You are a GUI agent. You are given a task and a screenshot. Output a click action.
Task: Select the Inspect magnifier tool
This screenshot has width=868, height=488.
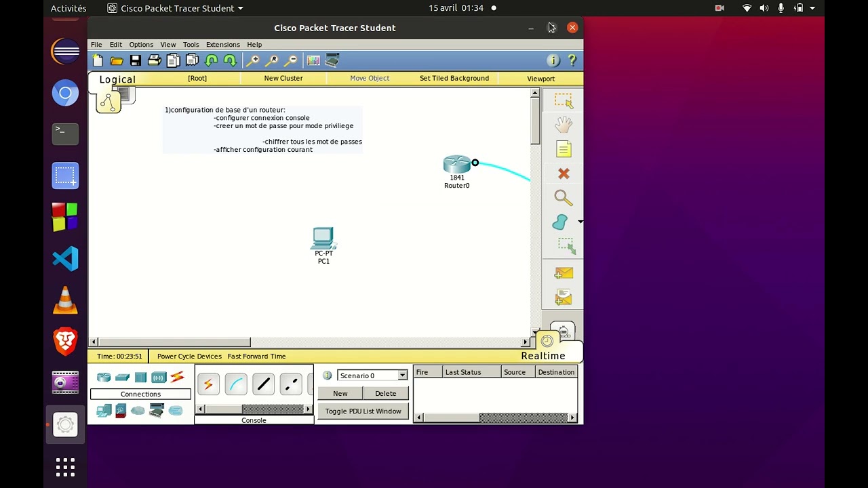(563, 198)
